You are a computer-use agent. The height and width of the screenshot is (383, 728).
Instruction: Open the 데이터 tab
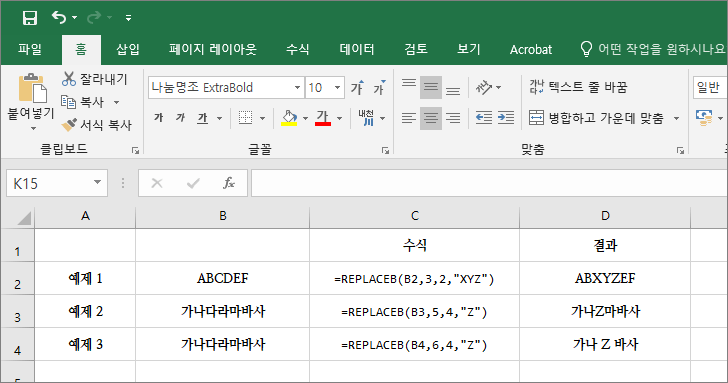coord(357,49)
